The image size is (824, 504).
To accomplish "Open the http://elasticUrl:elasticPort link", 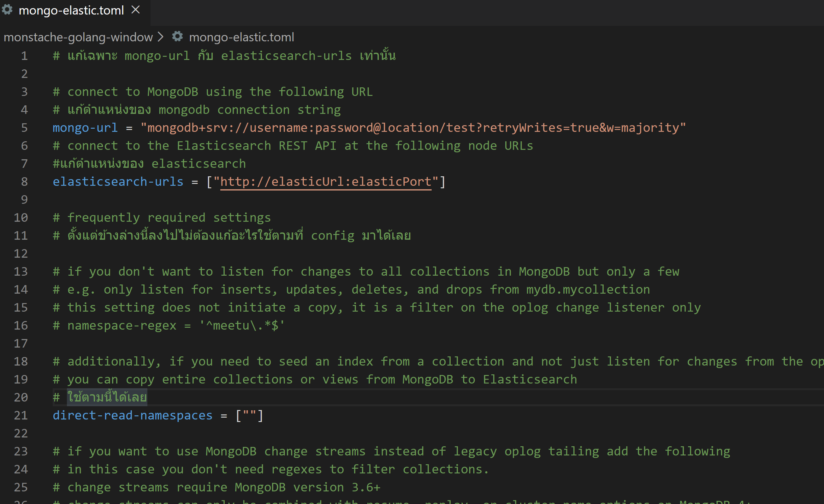I will 325,182.
